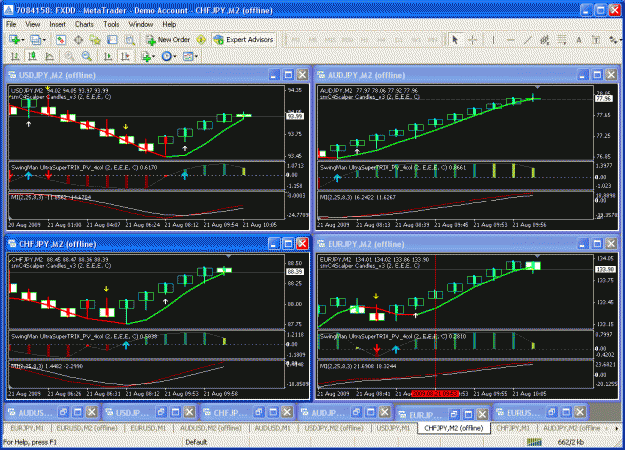The width and height of the screenshot is (625, 450).
Task: Switch to the CHFJPY,M1 chart tab
Action: 513,428
